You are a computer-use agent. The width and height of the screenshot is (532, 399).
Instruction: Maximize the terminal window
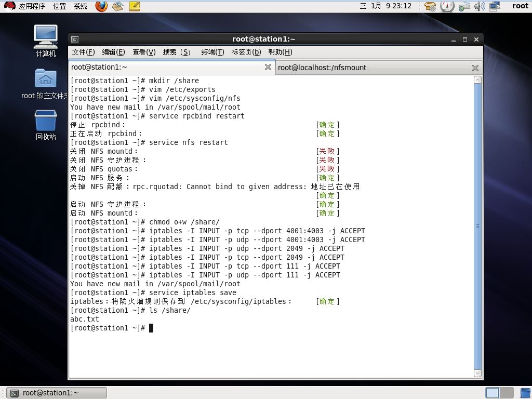click(x=465, y=39)
